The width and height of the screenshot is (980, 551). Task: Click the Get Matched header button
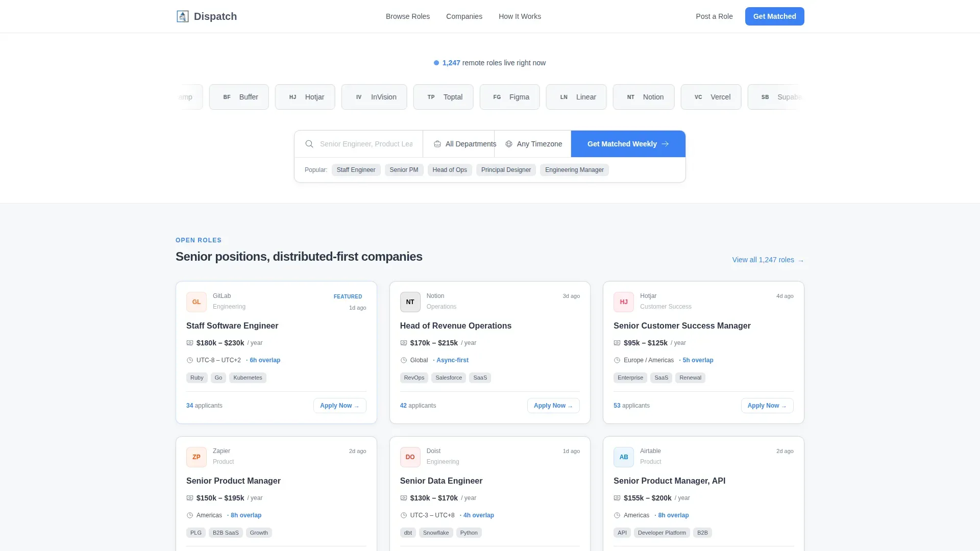(x=774, y=16)
